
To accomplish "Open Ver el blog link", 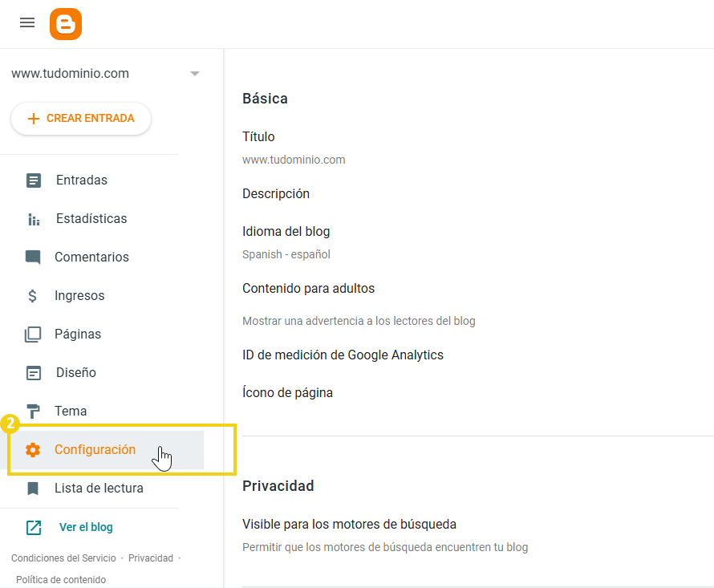I will 85,528.
